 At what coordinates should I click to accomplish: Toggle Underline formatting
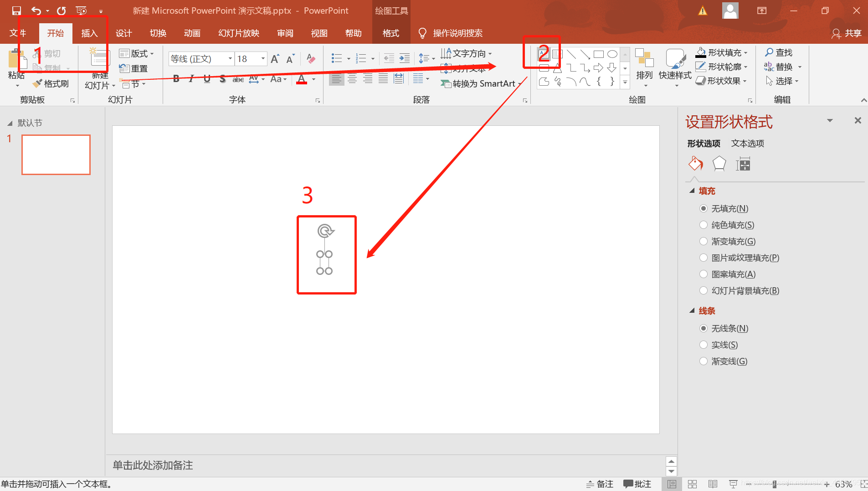207,79
